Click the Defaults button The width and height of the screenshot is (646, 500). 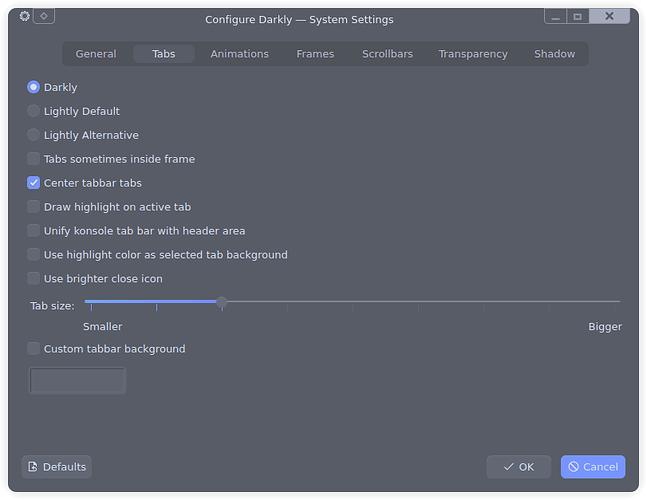(57, 467)
